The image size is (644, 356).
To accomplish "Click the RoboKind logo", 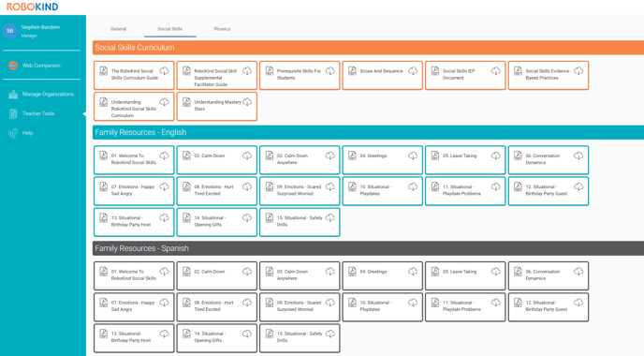I will click(33, 7).
